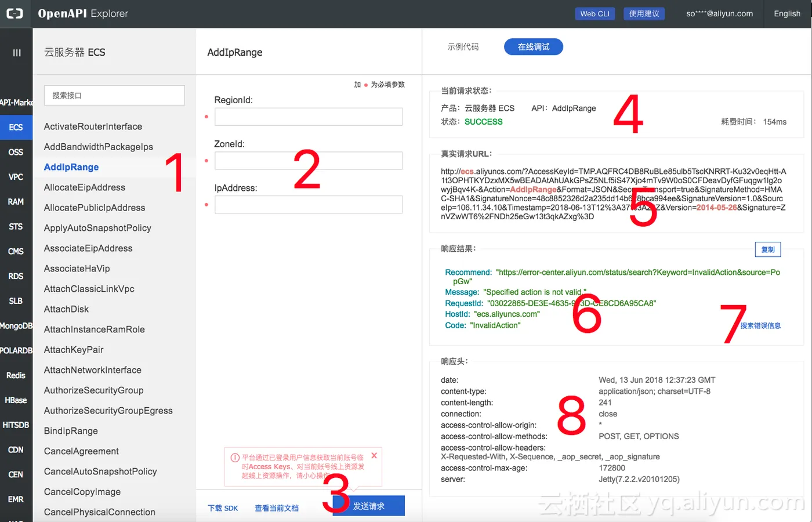
Task: Select the Redis product icon
Action: point(16,375)
